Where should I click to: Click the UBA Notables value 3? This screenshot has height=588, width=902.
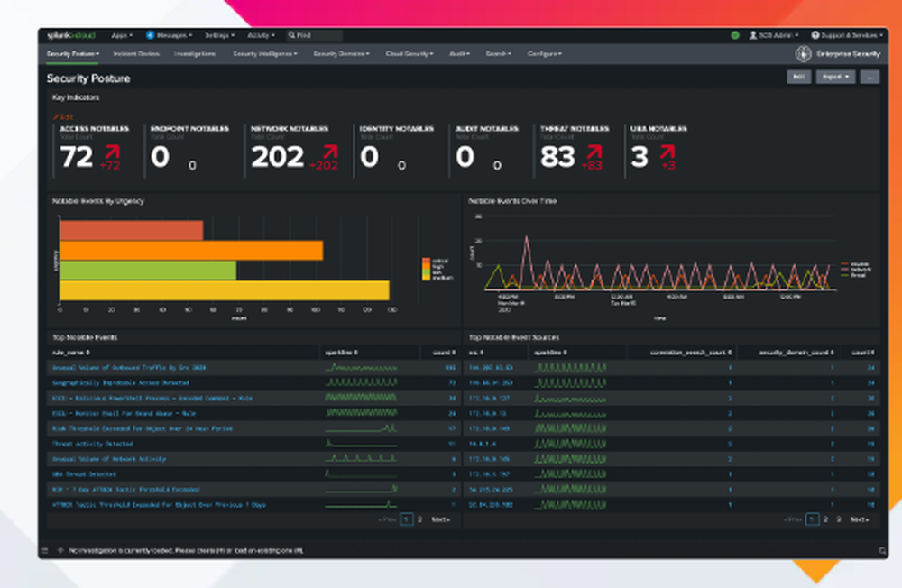click(640, 157)
